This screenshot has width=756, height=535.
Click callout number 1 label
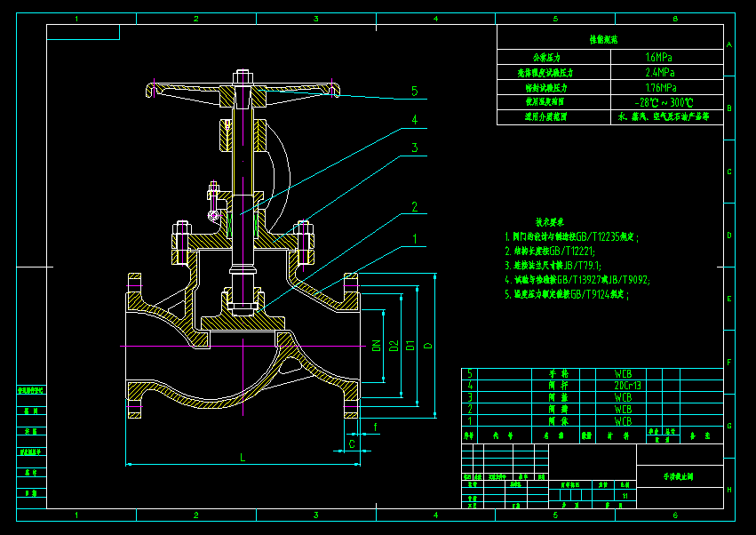414,239
